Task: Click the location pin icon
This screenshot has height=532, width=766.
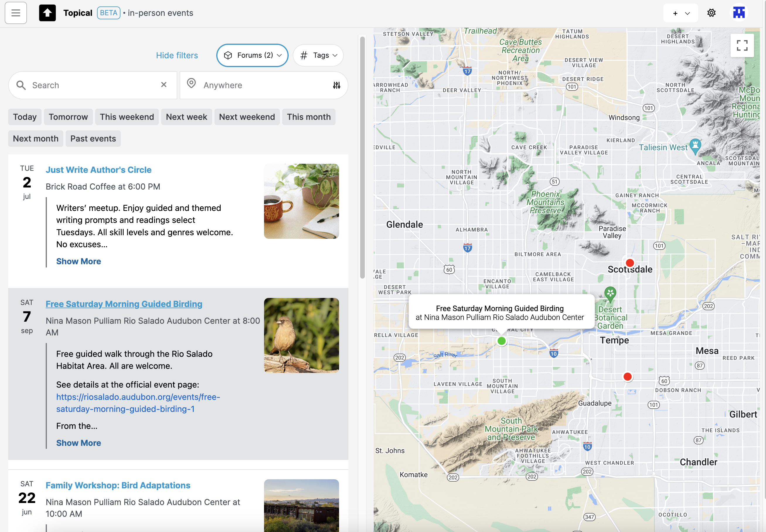Action: 191,83
